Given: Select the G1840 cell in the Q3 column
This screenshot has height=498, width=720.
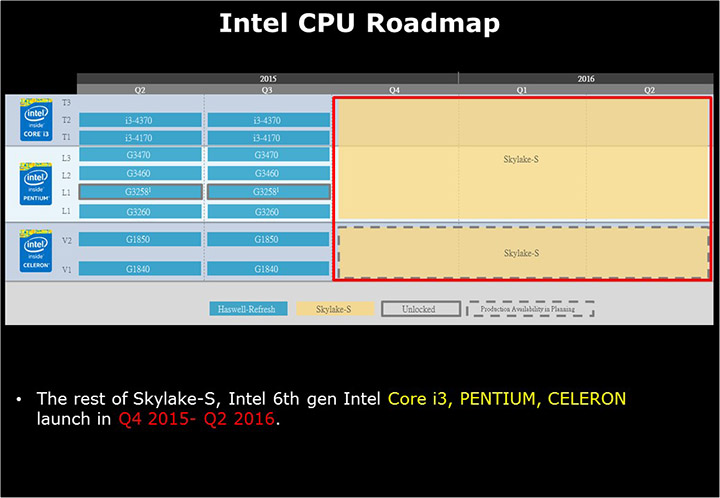Looking at the screenshot, I should pyautogui.click(x=268, y=269).
